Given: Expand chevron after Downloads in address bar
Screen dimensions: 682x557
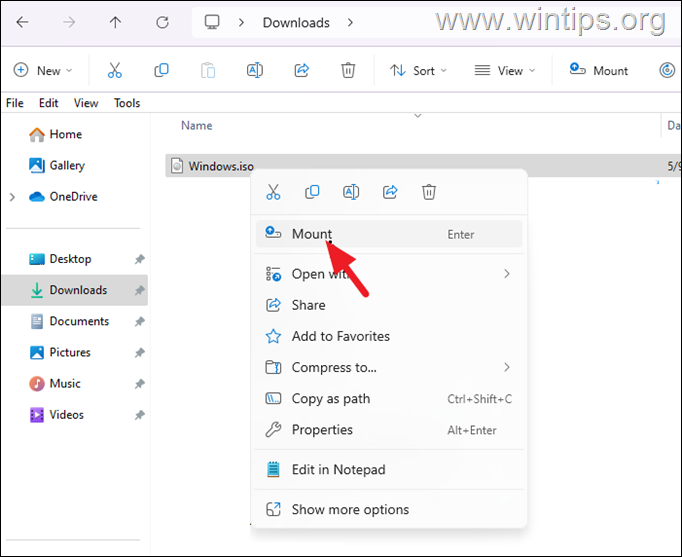Looking at the screenshot, I should [x=350, y=23].
